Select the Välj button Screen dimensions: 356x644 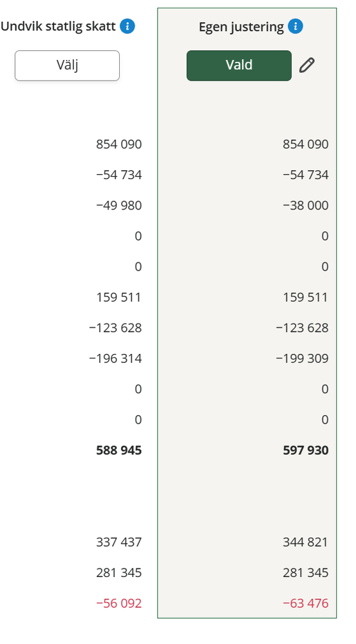[x=67, y=66]
